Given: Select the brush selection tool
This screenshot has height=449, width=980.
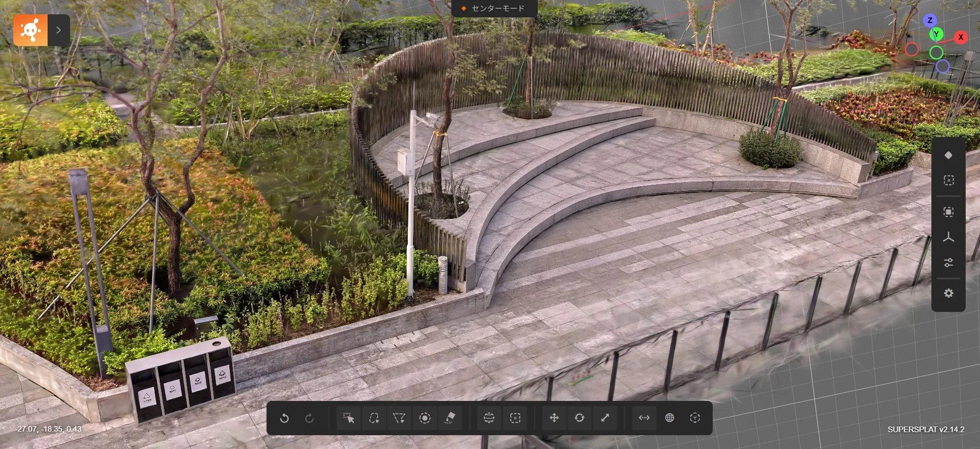Looking at the screenshot, I should click(x=425, y=418).
